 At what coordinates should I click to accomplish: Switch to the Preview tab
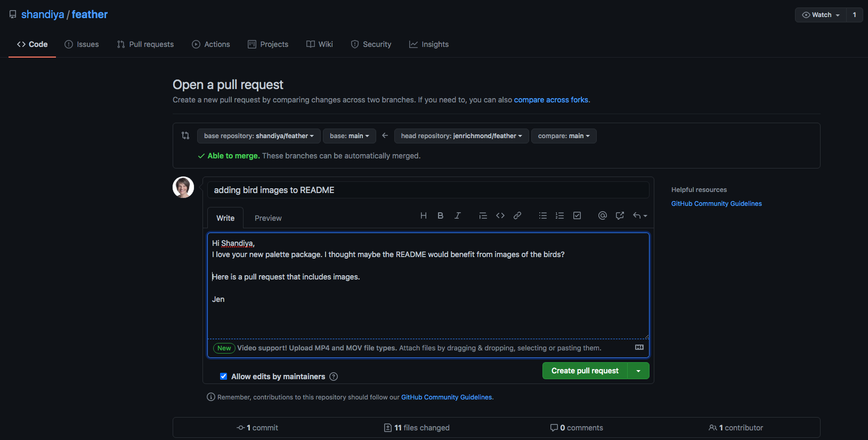click(x=268, y=218)
